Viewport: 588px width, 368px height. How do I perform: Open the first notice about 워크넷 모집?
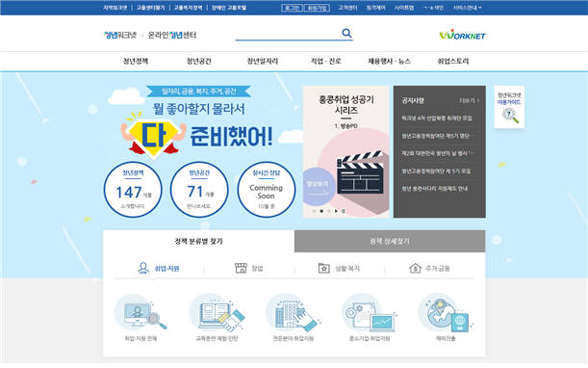tap(437, 118)
